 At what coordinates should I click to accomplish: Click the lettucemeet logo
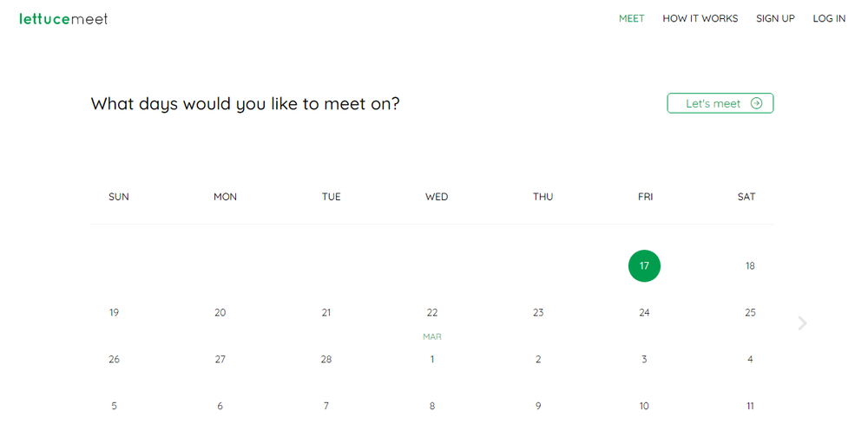[63, 18]
